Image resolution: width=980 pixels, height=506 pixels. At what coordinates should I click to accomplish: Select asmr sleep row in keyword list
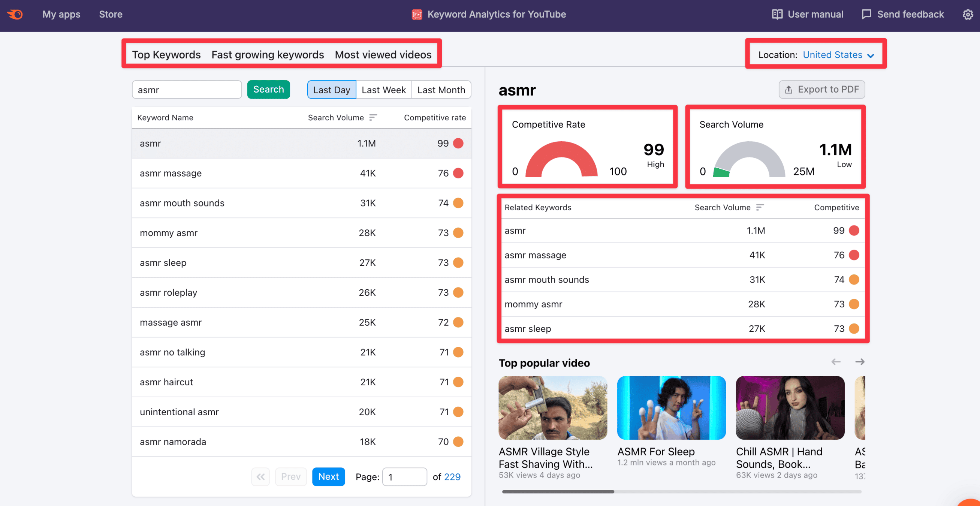click(301, 262)
